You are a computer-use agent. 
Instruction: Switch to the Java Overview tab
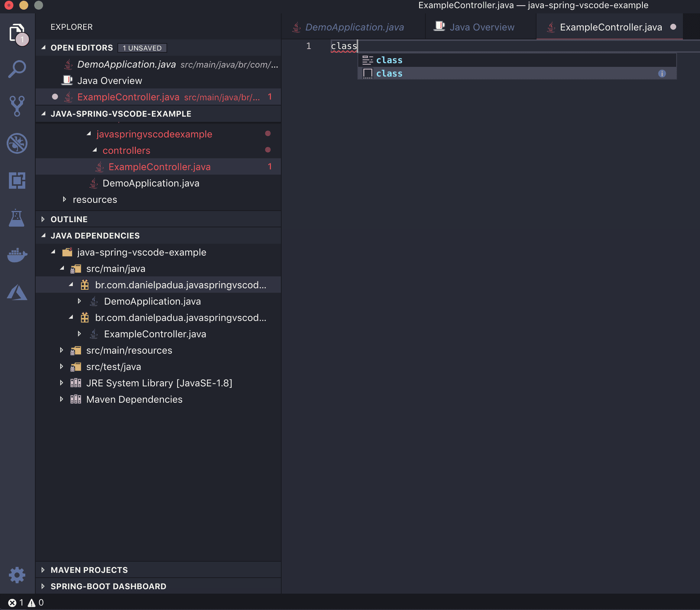tap(482, 27)
